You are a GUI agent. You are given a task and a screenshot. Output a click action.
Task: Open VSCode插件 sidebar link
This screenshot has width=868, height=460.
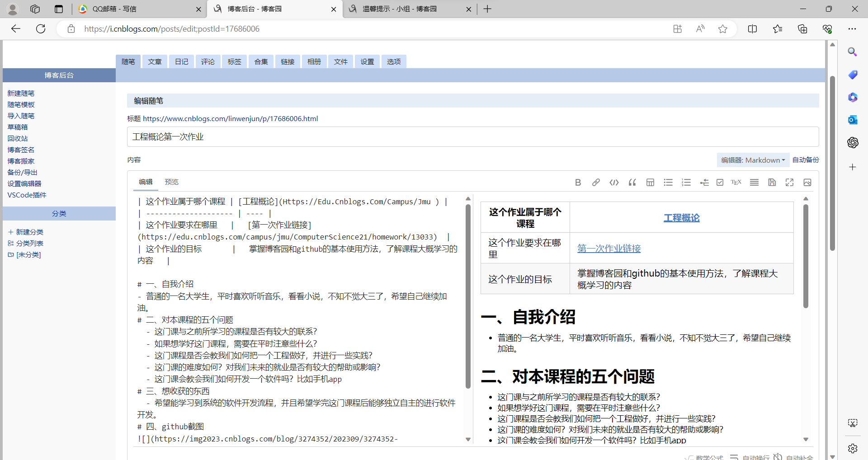pyautogui.click(x=27, y=195)
